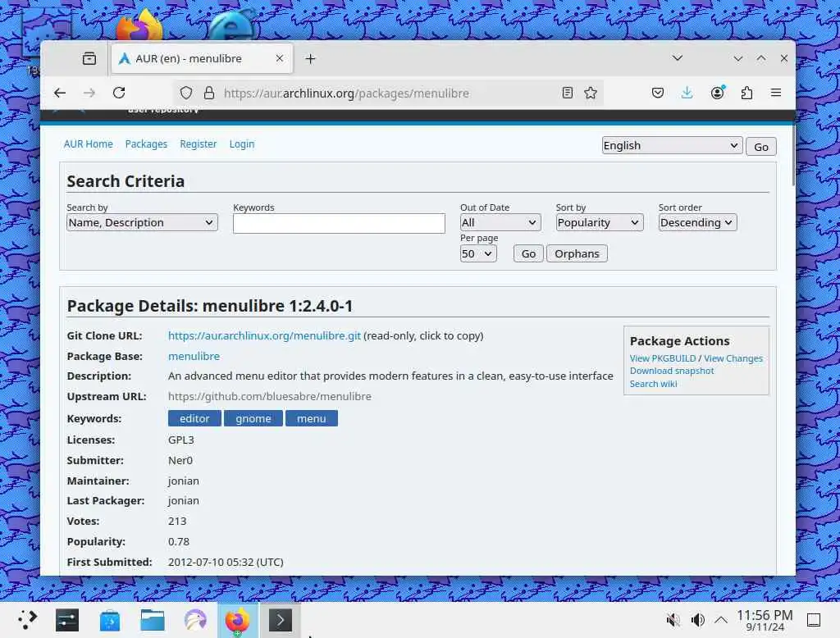Reload the page with the refresh icon
Image resolution: width=840 pixels, height=638 pixels.
[x=119, y=93]
